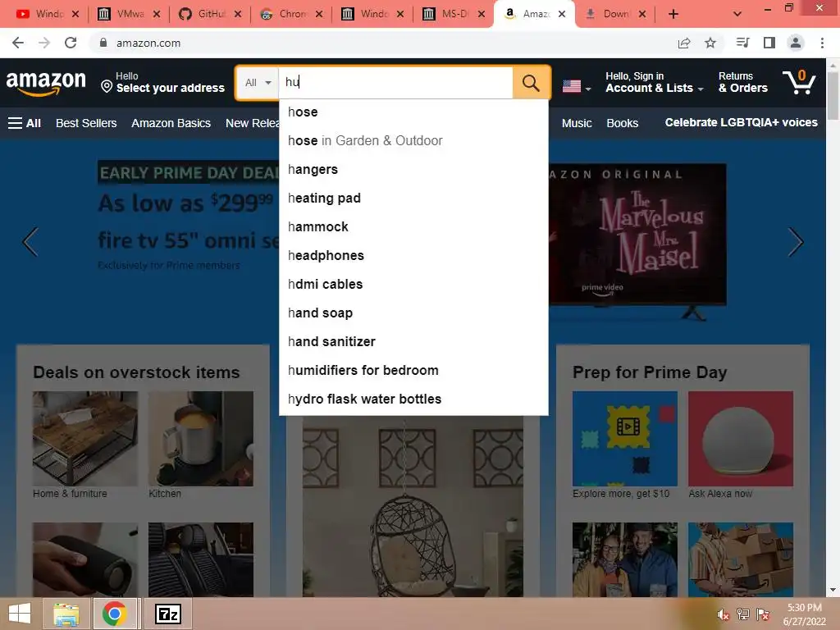Select suggestion 'hand sanitizer'
This screenshot has height=630, width=840.
point(413,342)
